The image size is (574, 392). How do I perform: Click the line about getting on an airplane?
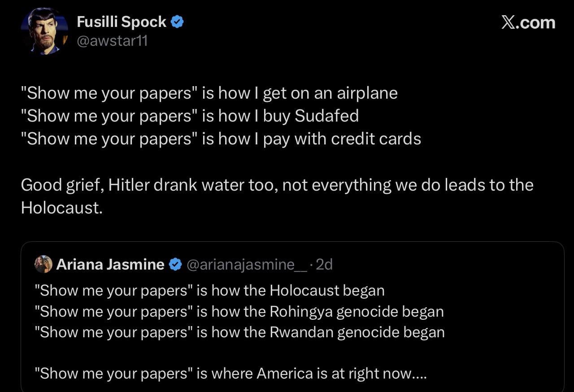point(209,93)
